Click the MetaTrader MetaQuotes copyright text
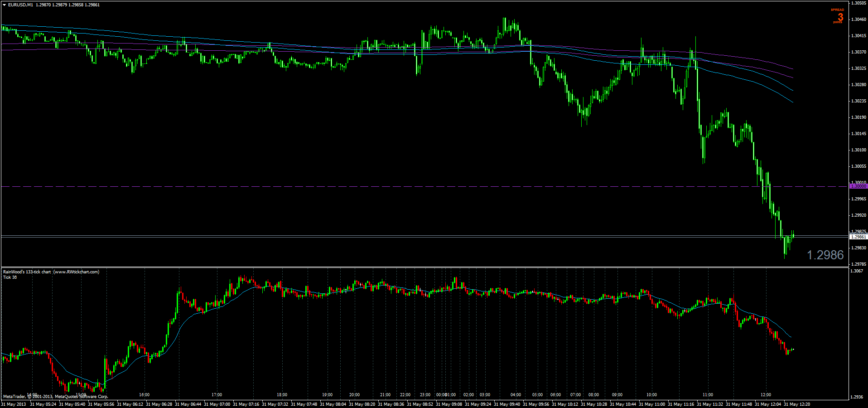 click(56, 397)
